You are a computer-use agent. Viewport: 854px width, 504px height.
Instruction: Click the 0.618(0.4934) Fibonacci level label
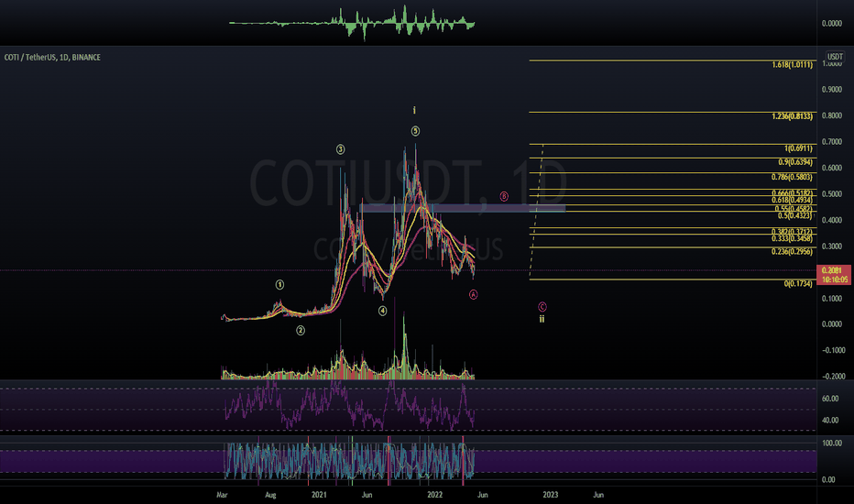[792, 200]
